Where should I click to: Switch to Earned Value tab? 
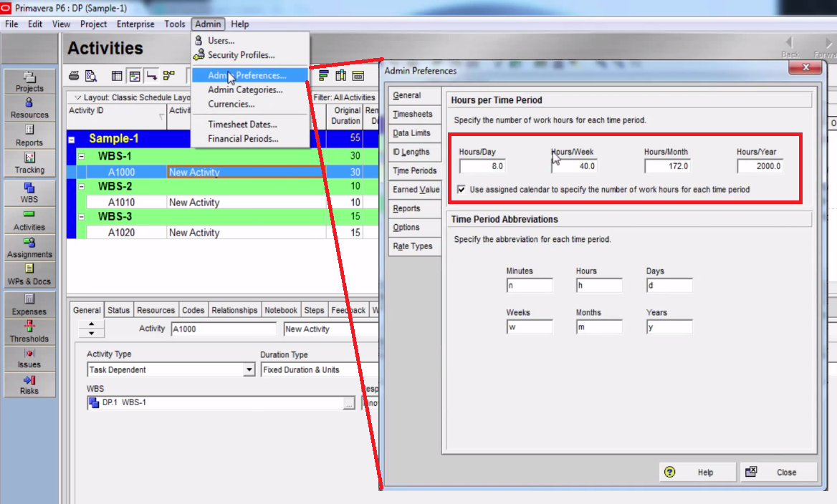[414, 189]
